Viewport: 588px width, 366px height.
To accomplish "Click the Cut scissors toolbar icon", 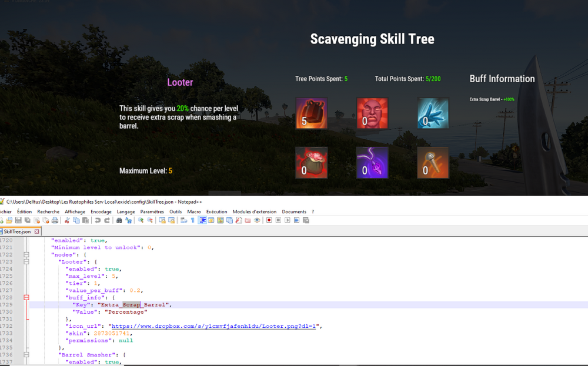I will click(67, 220).
